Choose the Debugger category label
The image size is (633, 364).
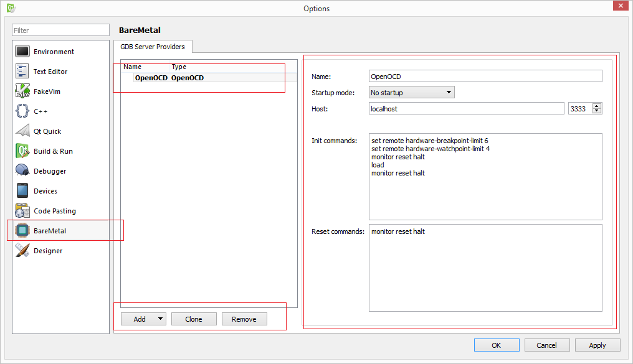(50, 171)
